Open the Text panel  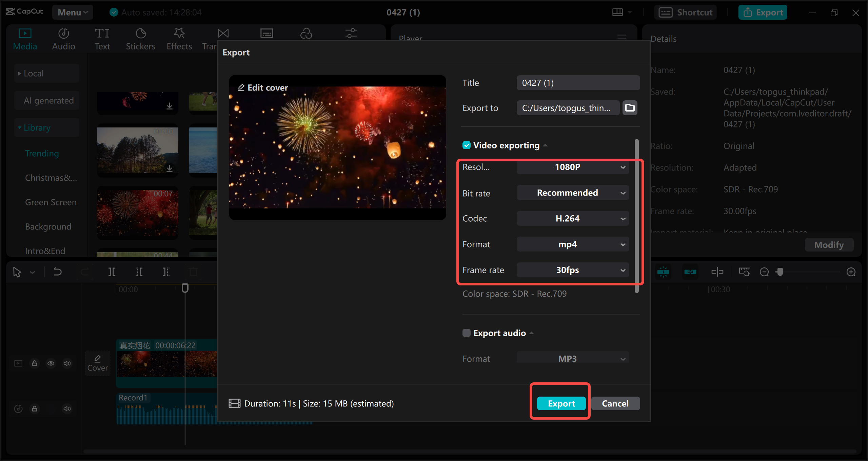pyautogui.click(x=102, y=38)
